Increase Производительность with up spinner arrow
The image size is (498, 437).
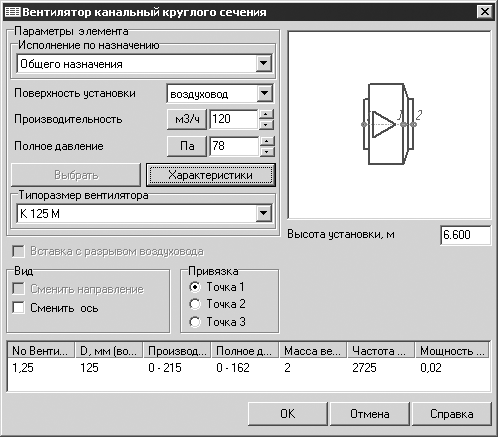[266, 114]
